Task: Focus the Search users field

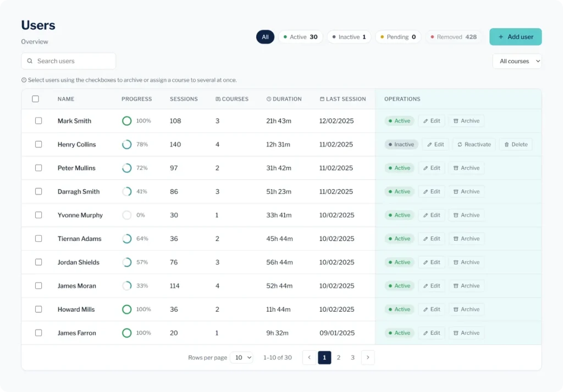Action: click(x=69, y=61)
